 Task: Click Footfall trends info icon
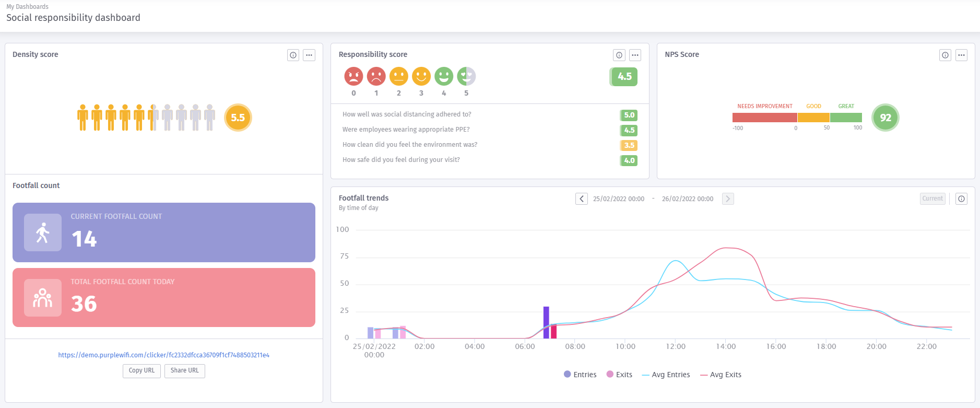961,199
